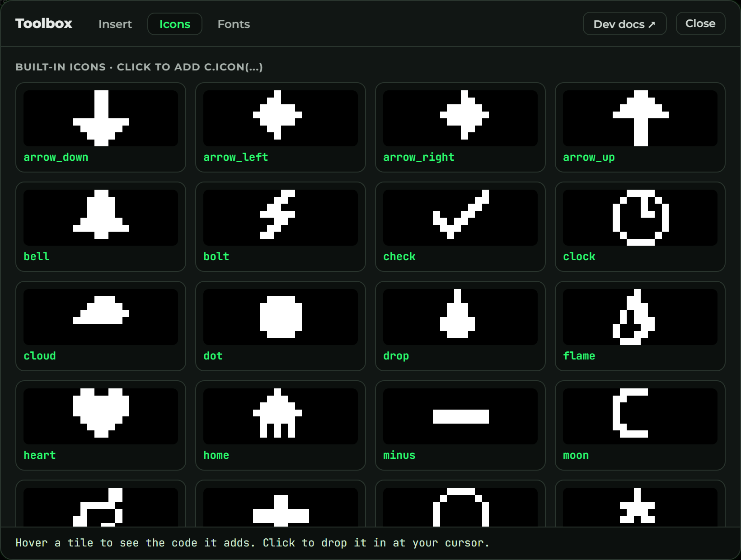Screen dimensions: 741x560
Task: Close the Toolbox panel
Action: (x=700, y=23)
